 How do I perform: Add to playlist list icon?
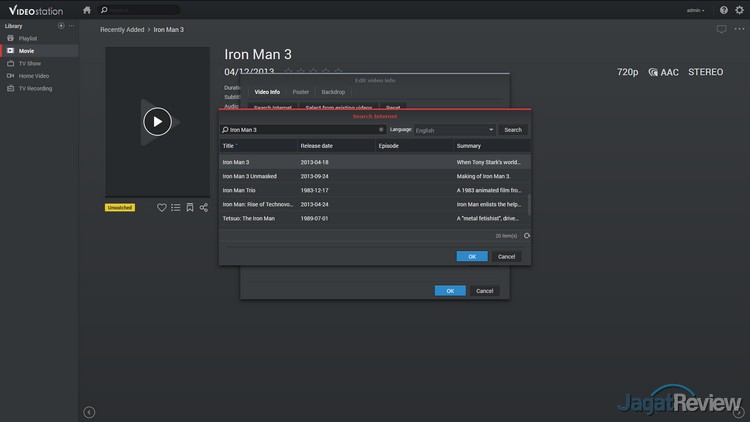coord(176,208)
